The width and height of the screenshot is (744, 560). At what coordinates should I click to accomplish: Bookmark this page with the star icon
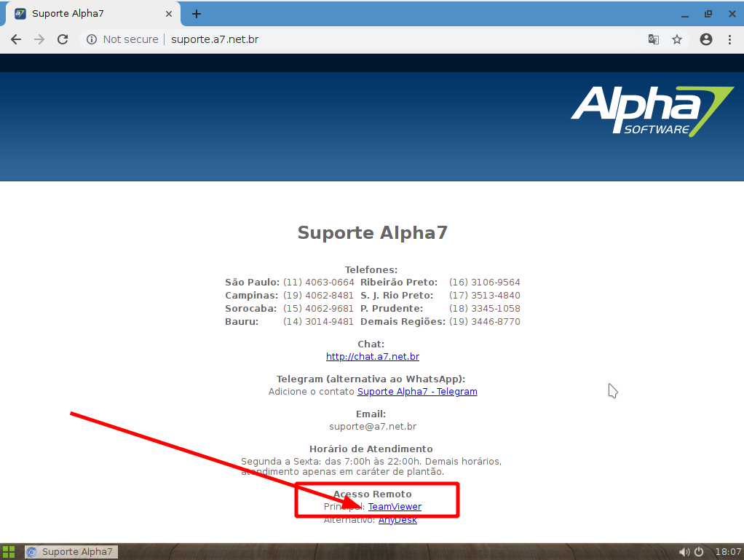pos(677,39)
